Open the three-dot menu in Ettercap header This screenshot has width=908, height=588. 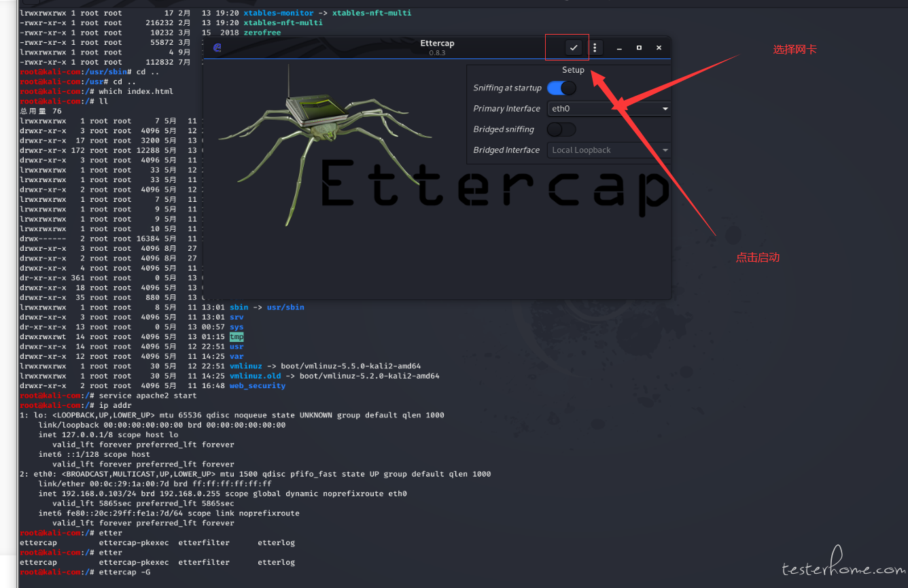[595, 48]
